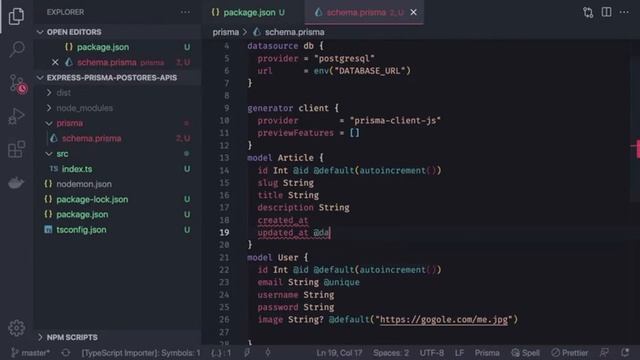Screen dimensions: 640x360
Task: Open the Run and Debug view
Action: pos(16,116)
